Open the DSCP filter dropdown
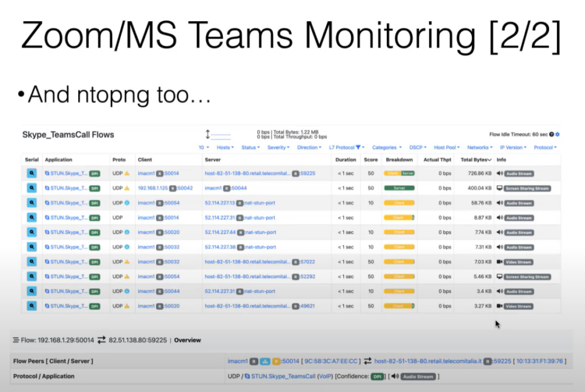Image resolution: width=585 pixels, height=392 pixels. (x=418, y=147)
